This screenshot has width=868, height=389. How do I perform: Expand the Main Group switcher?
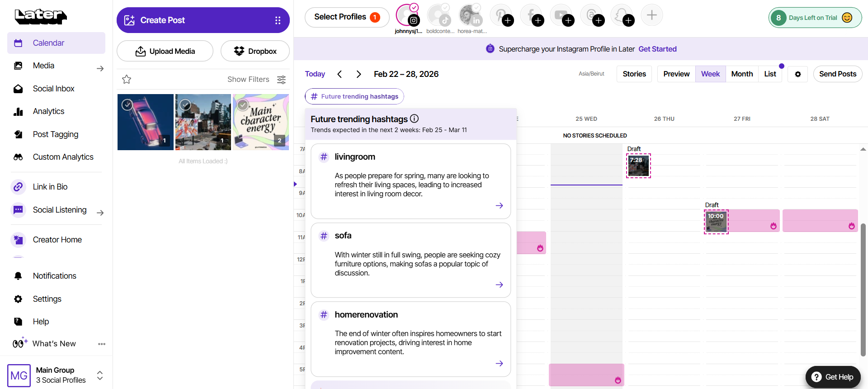click(x=100, y=375)
